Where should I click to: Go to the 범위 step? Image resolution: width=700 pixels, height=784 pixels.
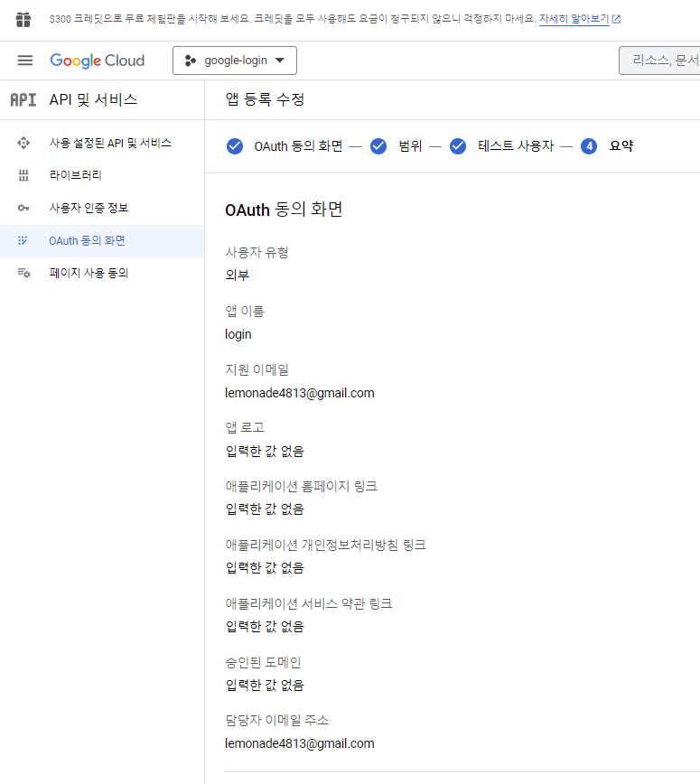[x=410, y=146]
